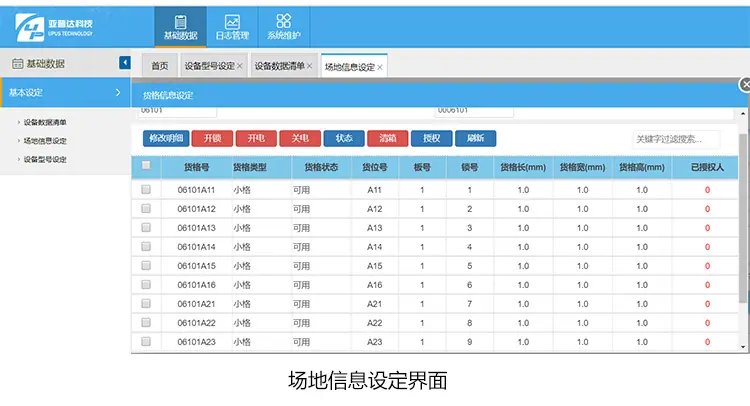Check the row 06101A11 checkbox
This screenshot has height=406, width=750.
point(146,189)
